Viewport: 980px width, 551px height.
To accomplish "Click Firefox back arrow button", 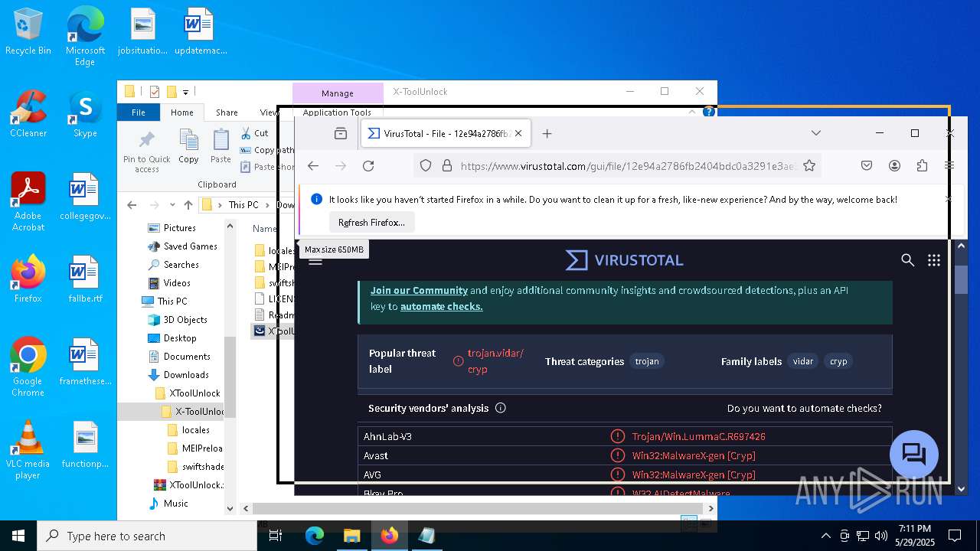I will pos(313,165).
